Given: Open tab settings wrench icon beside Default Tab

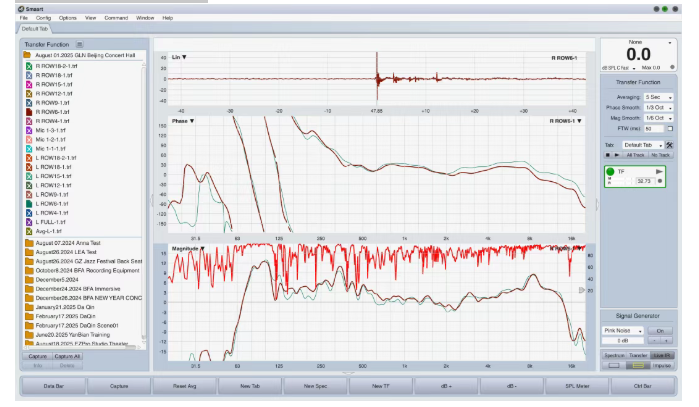Looking at the screenshot, I should pyautogui.click(x=669, y=145).
